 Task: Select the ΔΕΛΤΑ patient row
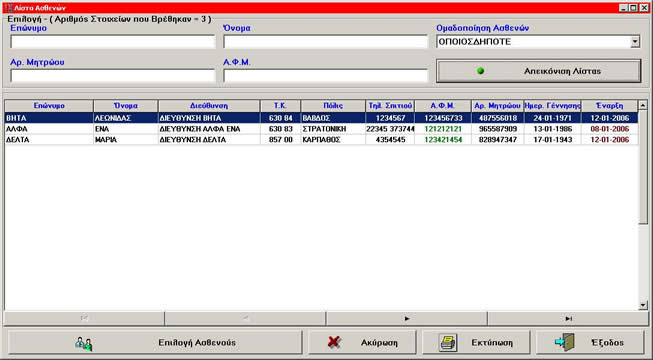pyautogui.click(x=321, y=140)
